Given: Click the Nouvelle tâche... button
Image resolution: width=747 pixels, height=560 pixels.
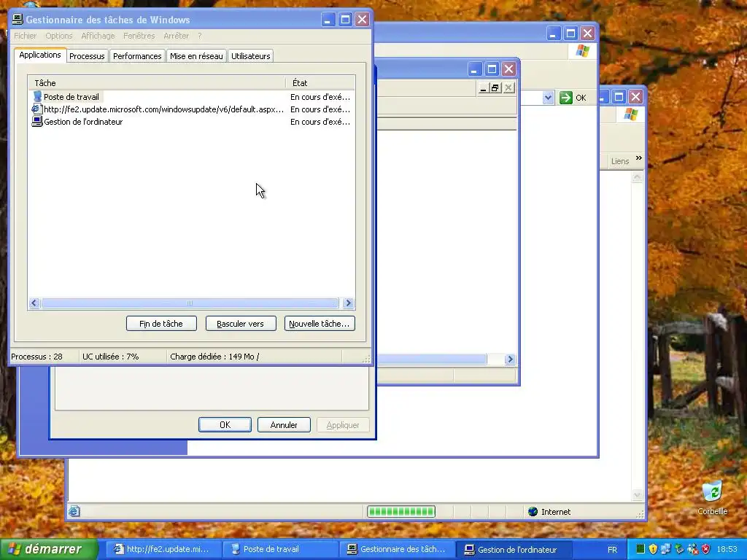Looking at the screenshot, I should [320, 323].
